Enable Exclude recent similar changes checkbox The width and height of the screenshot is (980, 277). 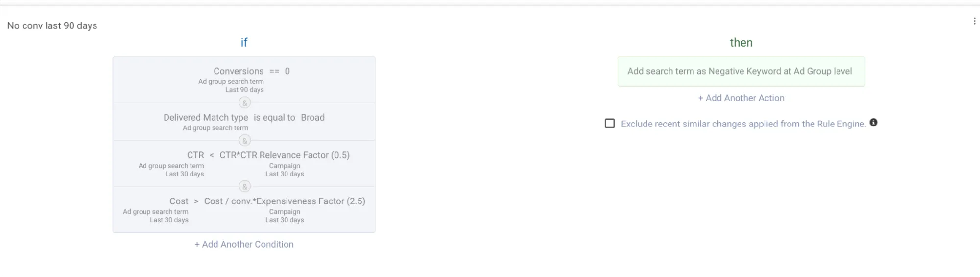610,124
